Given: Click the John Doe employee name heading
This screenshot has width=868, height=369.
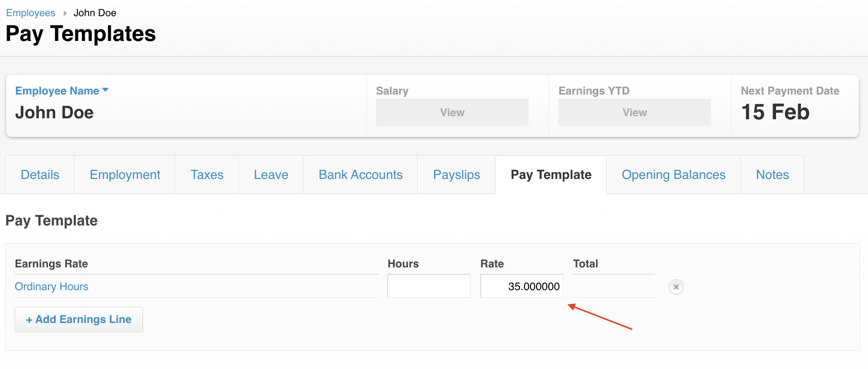Looking at the screenshot, I should tap(55, 112).
